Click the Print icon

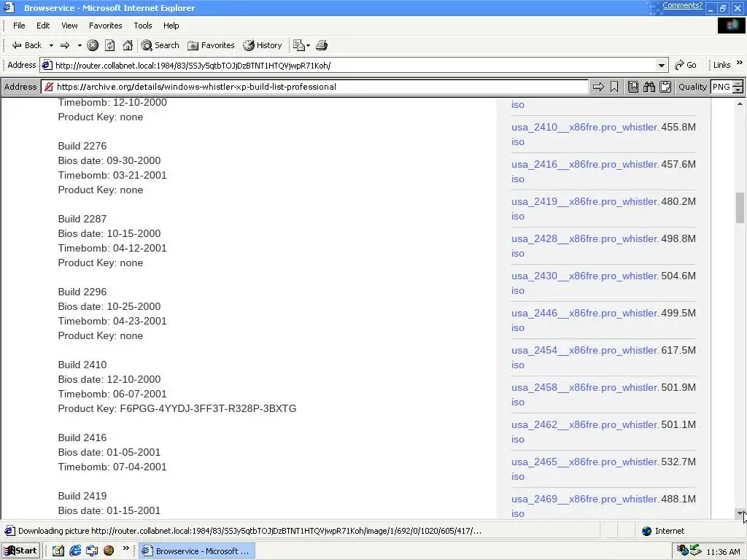[x=322, y=45]
